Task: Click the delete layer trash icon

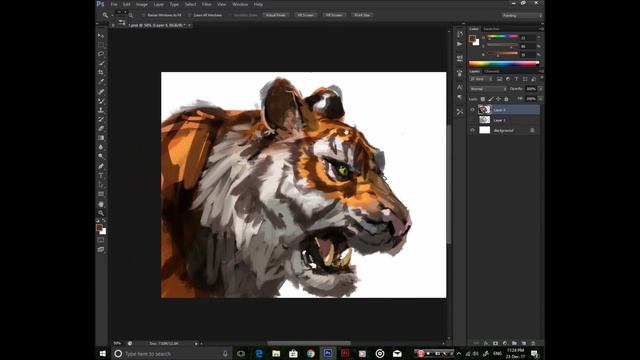Action: click(x=533, y=343)
